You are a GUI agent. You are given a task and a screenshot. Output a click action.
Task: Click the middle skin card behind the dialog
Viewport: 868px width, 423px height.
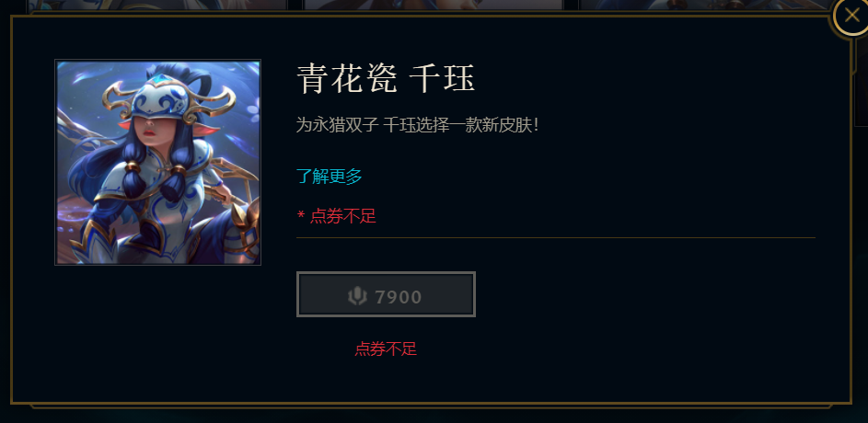(x=433, y=5)
